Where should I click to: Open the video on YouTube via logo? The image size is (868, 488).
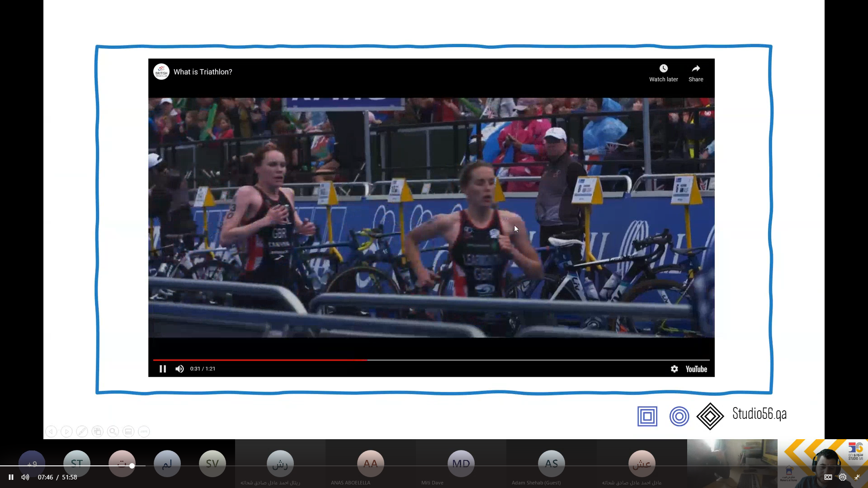pos(696,369)
